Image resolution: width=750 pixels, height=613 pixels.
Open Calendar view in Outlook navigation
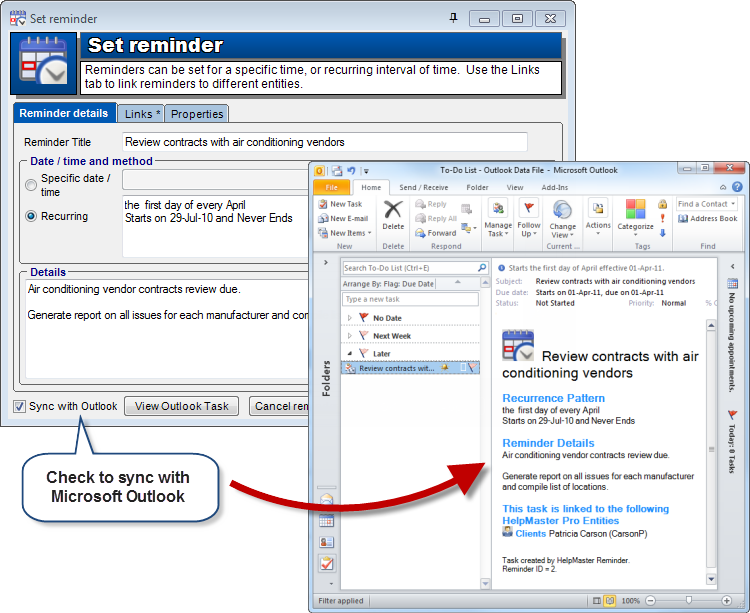point(327,521)
